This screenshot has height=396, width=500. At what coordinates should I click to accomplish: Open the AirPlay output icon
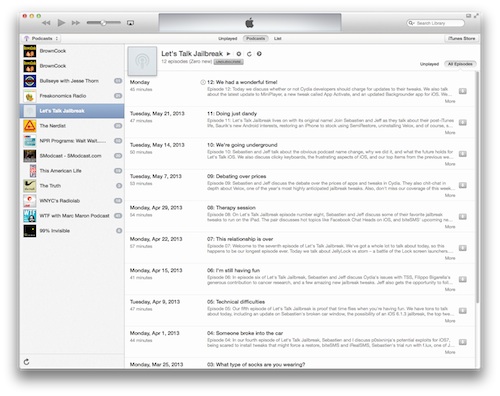pos(130,23)
